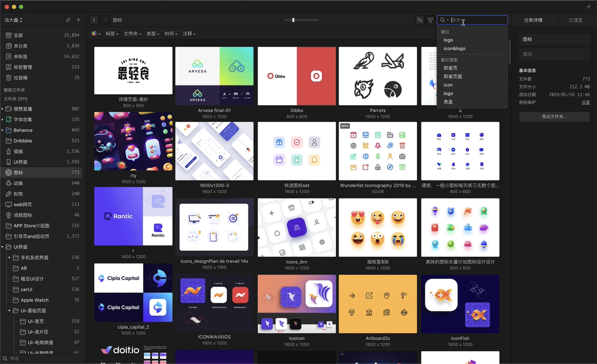Open the 派大鑫 library switcher
The width and height of the screenshot is (597, 364).
coord(13,20)
